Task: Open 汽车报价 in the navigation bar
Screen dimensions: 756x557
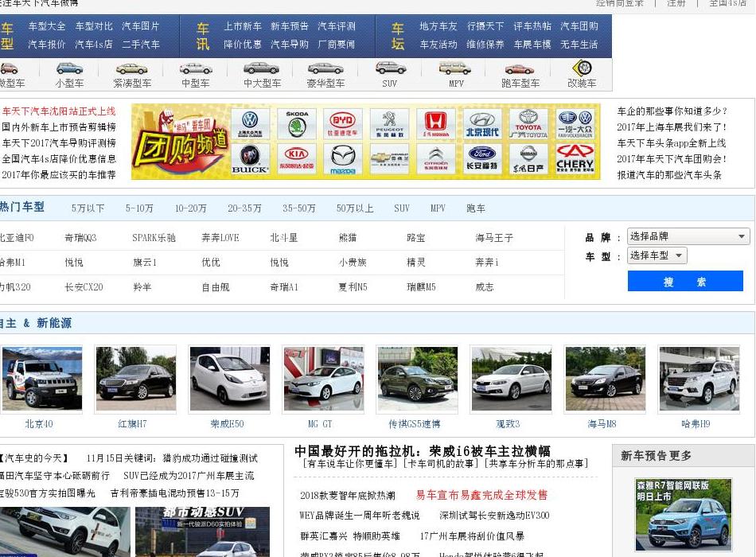Action: click(46, 45)
